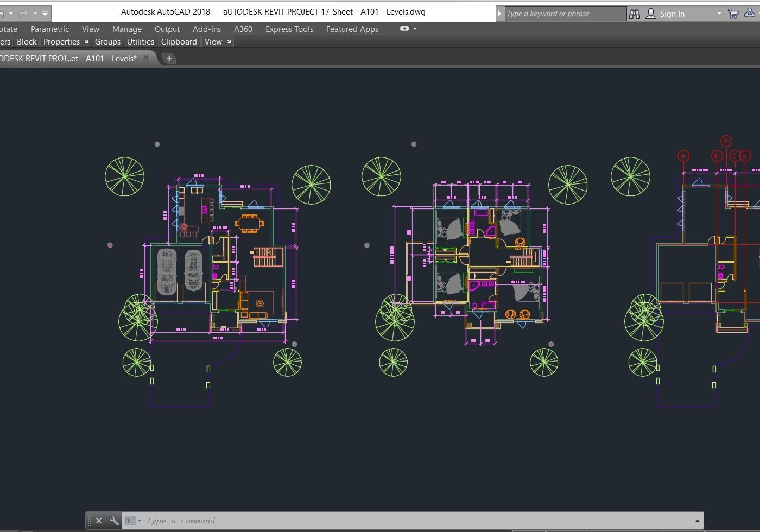This screenshot has height=532, width=760.
Task: Click the binoculars search icon
Action: coord(635,14)
